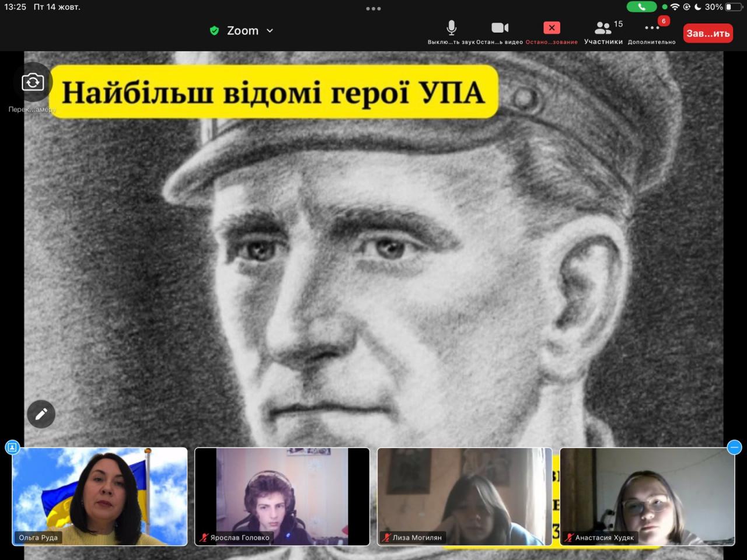Click blue participant icon above Ольга Руда
Image resolution: width=747 pixels, height=560 pixels.
point(12,447)
